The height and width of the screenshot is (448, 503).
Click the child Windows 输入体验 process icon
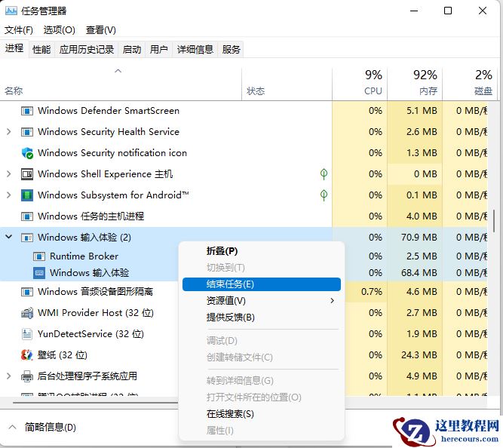coord(39,273)
